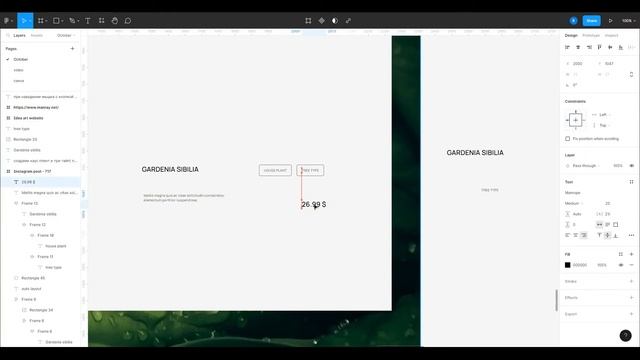Screen dimensions: 640x360
Task: Switch to the Design tab
Action: pos(571,36)
